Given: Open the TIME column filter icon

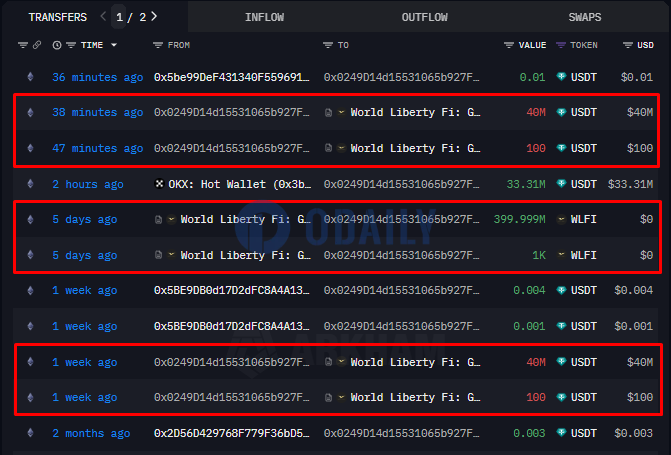Looking at the screenshot, I should click(x=71, y=45).
